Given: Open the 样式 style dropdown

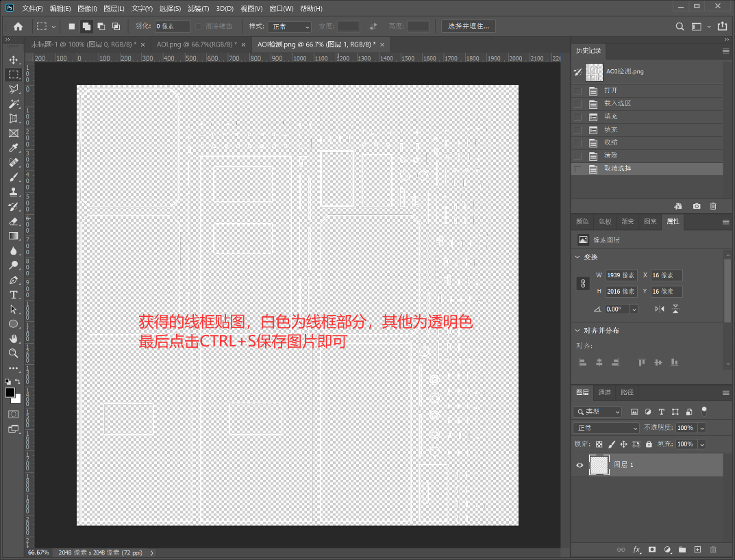Looking at the screenshot, I should (290, 27).
